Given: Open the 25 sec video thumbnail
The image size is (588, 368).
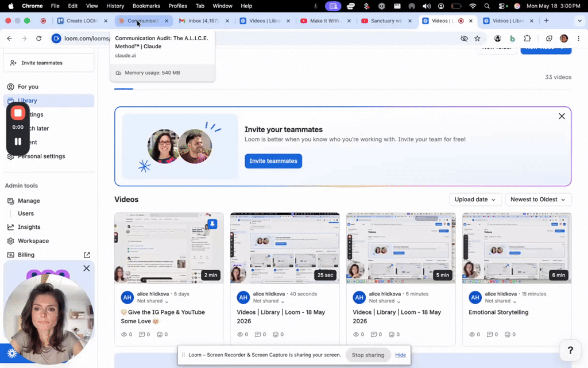Looking at the screenshot, I should tap(285, 248).
